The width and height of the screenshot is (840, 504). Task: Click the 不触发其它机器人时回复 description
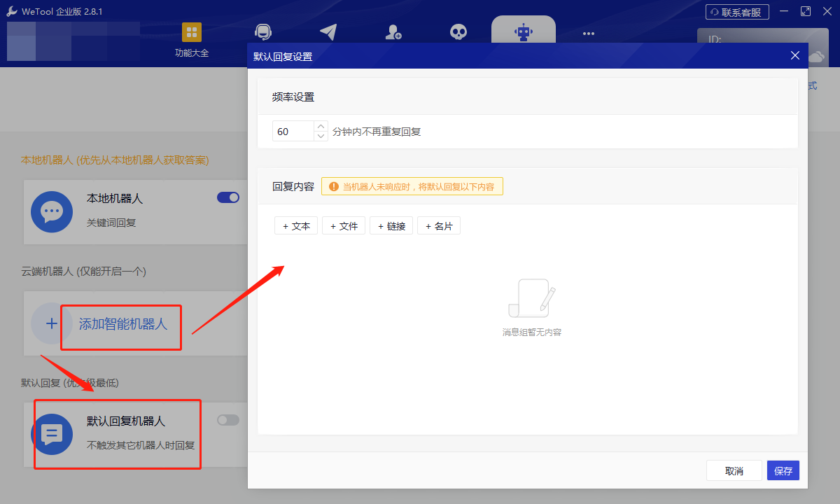coord(141,445)
